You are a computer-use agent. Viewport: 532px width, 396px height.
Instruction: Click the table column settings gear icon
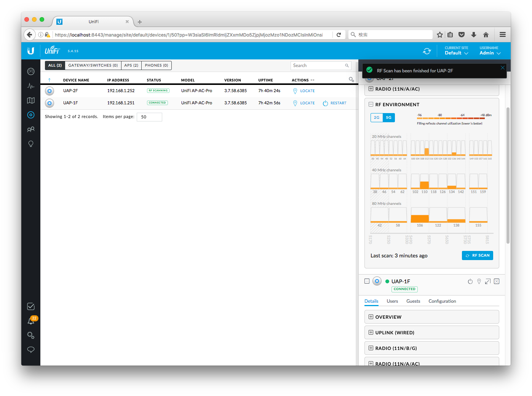coord(351,79)
